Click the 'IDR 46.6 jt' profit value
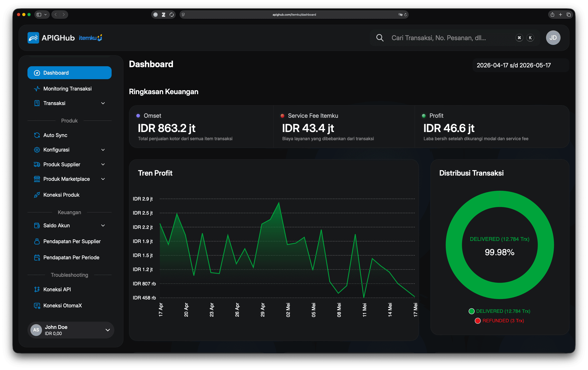Image resolution: width=588 pixels, height=370 pixels. point(449,128)
